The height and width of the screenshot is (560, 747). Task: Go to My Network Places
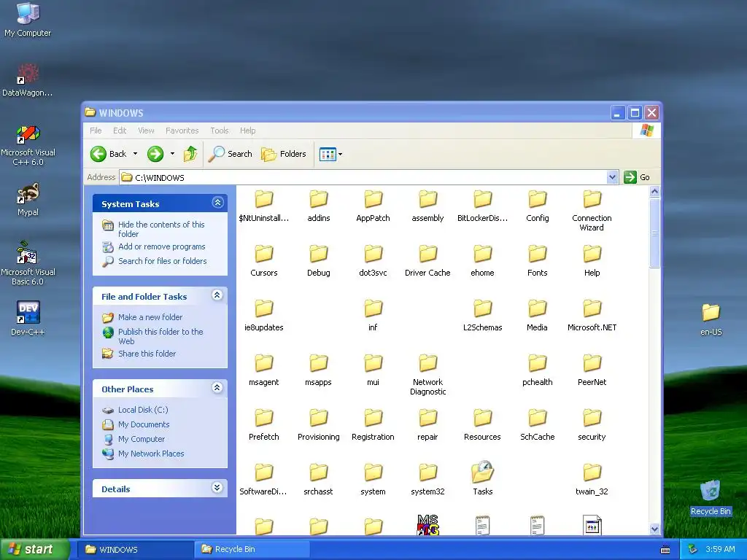click(151, 454)
